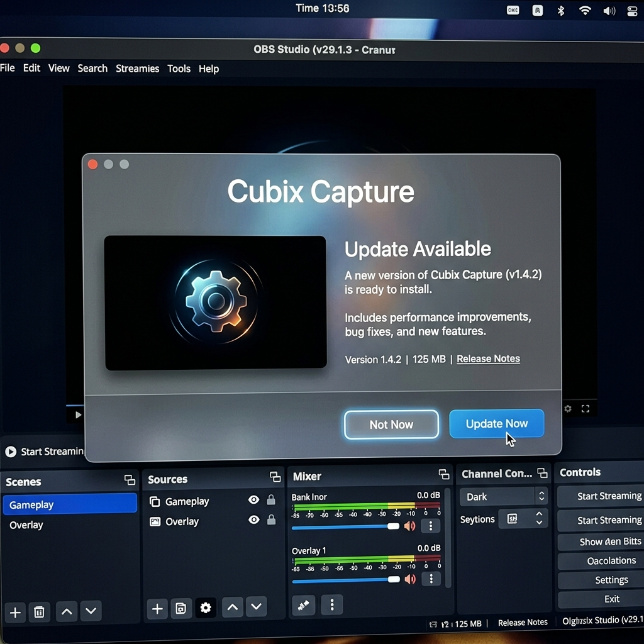Open the Search menu

(x=92, y=68)
